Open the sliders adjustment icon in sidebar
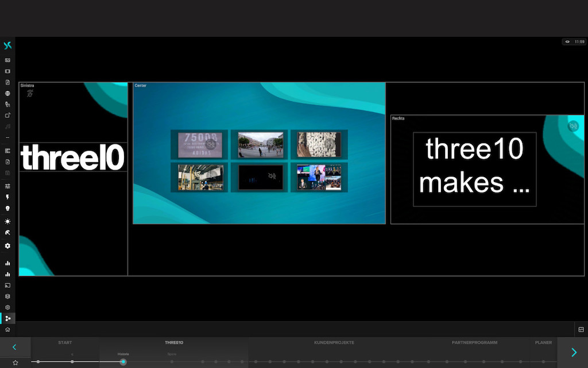Image resolution: width=588 pixels, height=368 pixels. coord(7,186)
